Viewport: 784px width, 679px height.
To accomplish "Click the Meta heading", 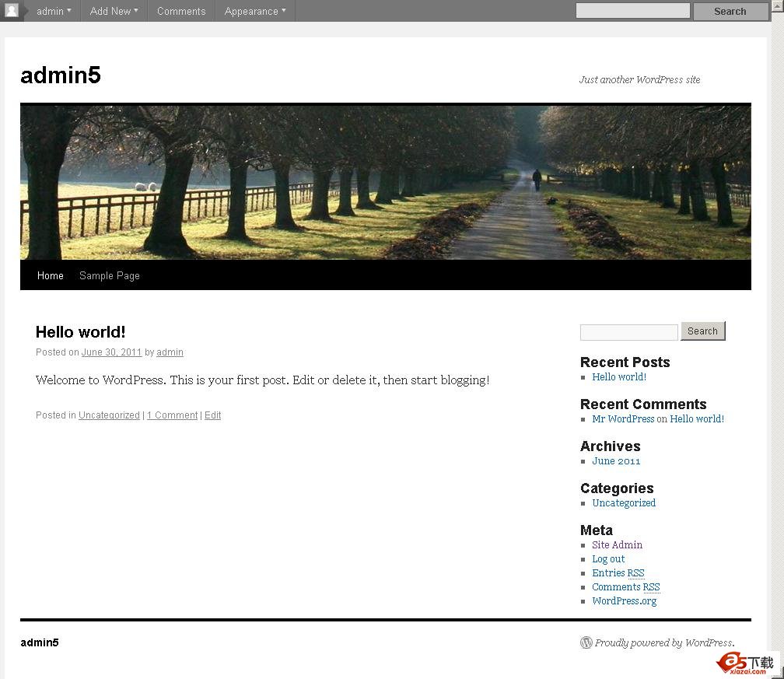I will tap(596, 530).
